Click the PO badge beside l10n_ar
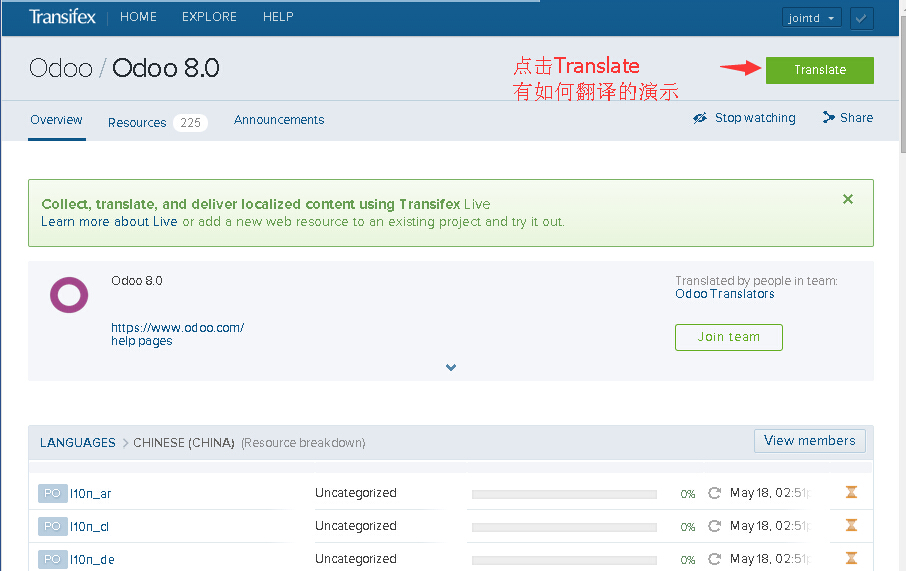Screen dimensions: 906x571 click(52, 493)
